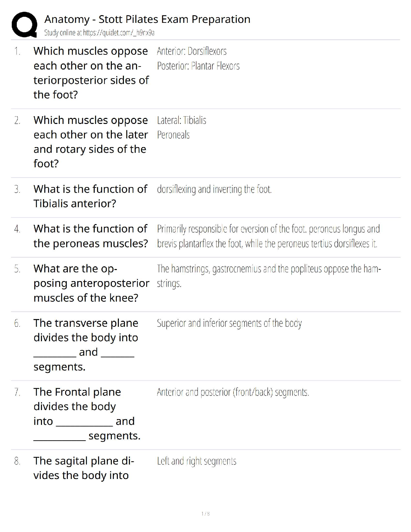Click the answer 'Posterior: Plantar Flexors'
This screenshot has height=532, width=411.
(198, 66)
